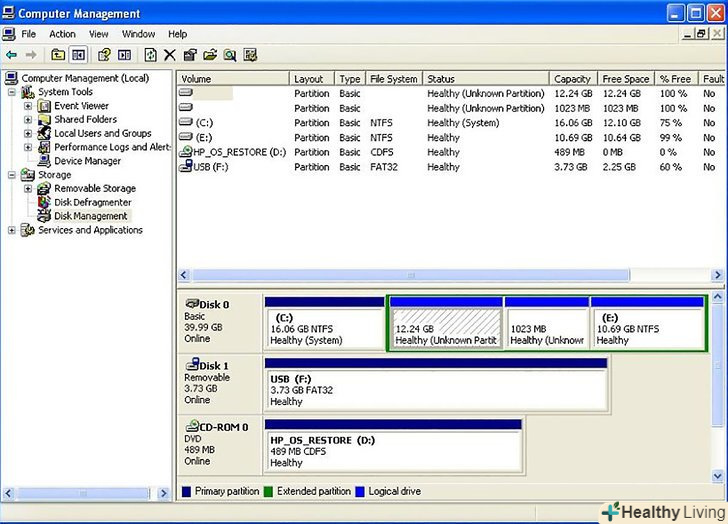Viewport: 728px width, 524px height.
Task: Click the magnifier Search toolbar icon
Action: click(x=229, y=55)
